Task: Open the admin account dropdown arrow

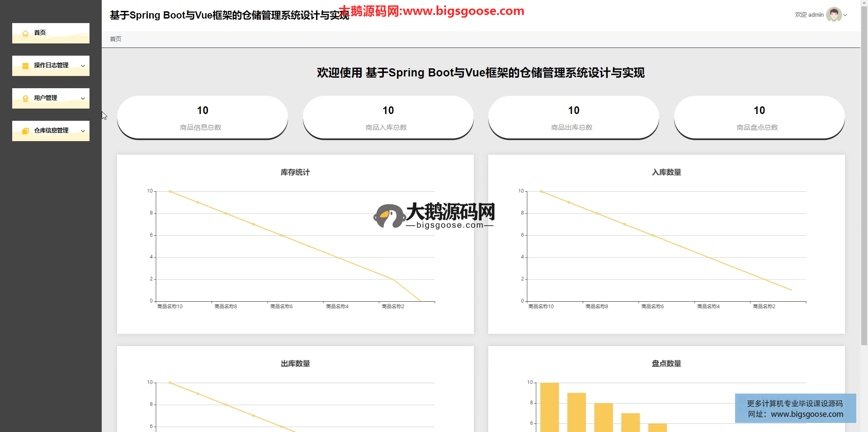Action: coord(845,15)
